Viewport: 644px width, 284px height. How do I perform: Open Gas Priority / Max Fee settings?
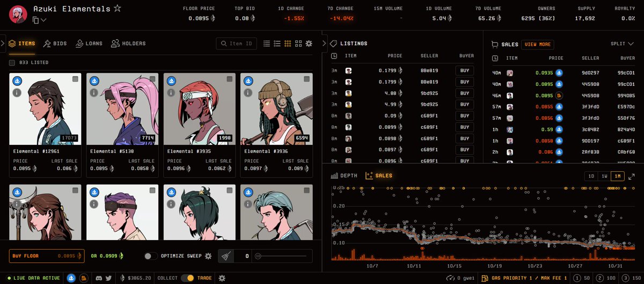[x=524, y=278]
